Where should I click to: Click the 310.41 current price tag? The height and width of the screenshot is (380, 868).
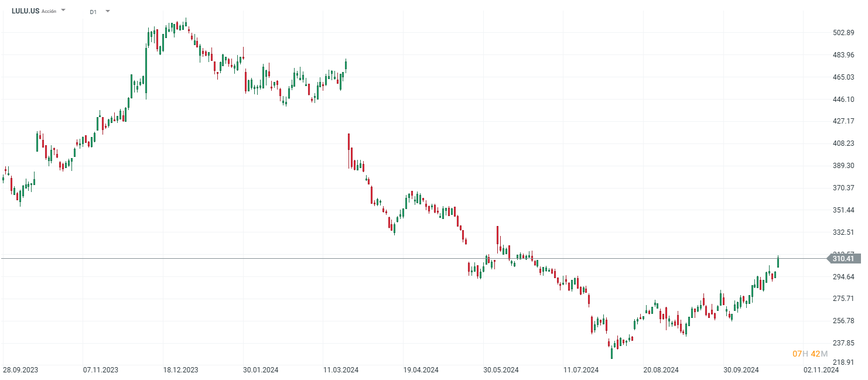coord(843,258)
